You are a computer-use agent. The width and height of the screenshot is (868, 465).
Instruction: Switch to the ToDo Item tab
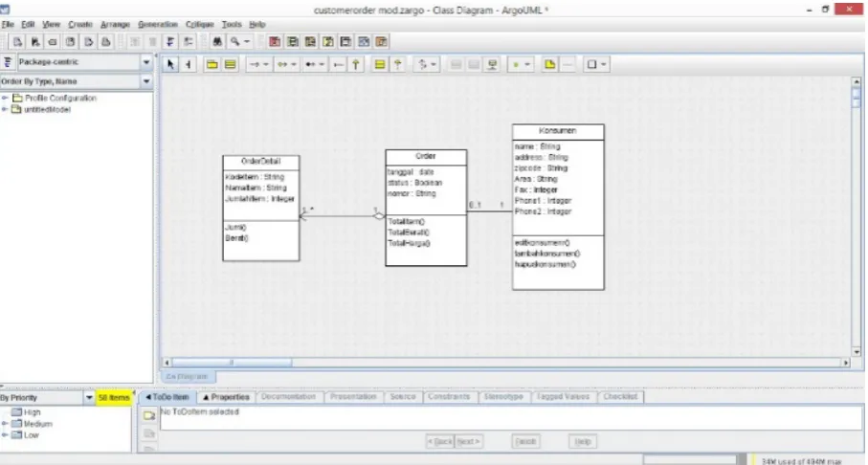167,397
